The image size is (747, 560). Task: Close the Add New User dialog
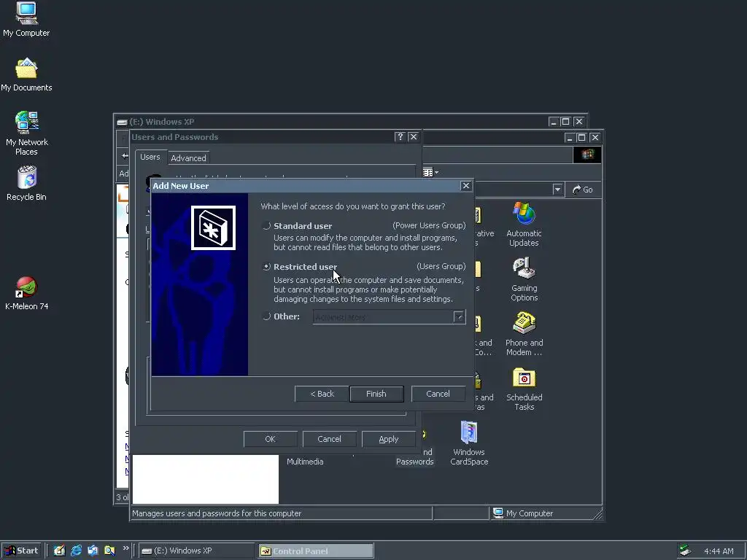(x=466, y=186)
